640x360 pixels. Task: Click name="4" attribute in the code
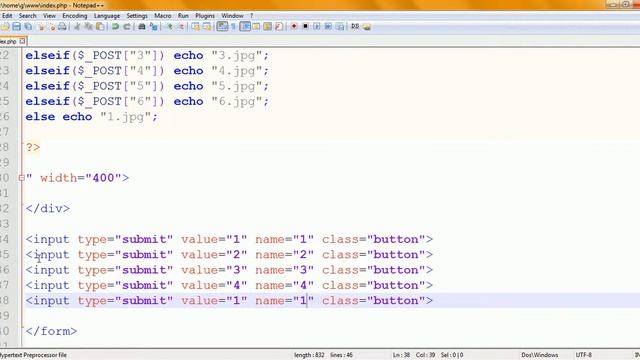(x=284, y=285)
